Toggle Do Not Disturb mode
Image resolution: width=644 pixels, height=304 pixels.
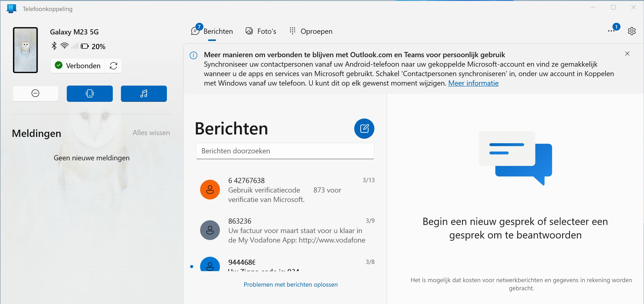point(35,93)
